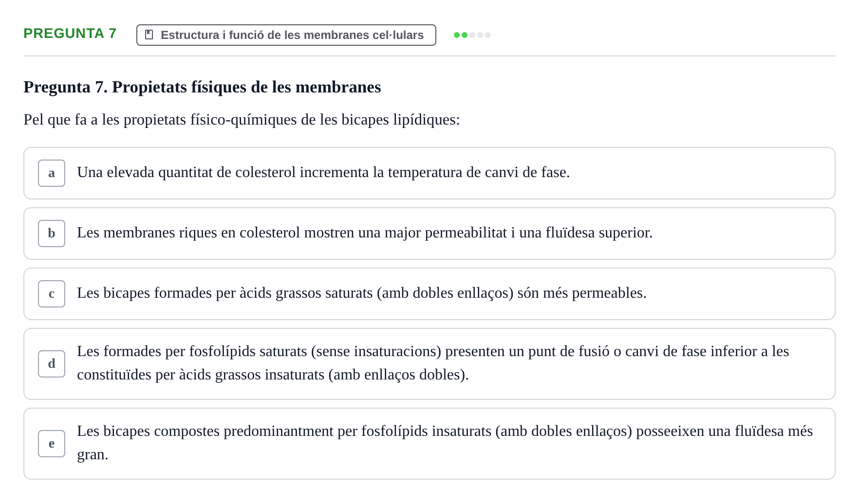859x504 pixels.
Task: Click the question stem about bicapes lipídiques
Action: click(x=242, y=120)
